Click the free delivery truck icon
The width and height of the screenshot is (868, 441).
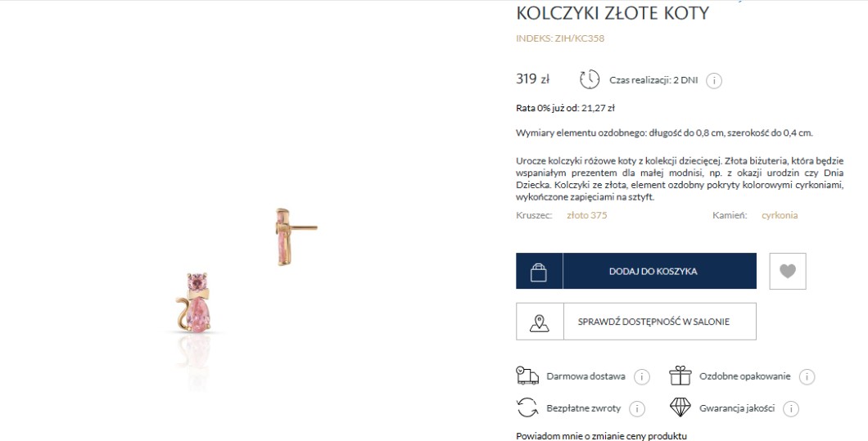click(x=526, y=376)
